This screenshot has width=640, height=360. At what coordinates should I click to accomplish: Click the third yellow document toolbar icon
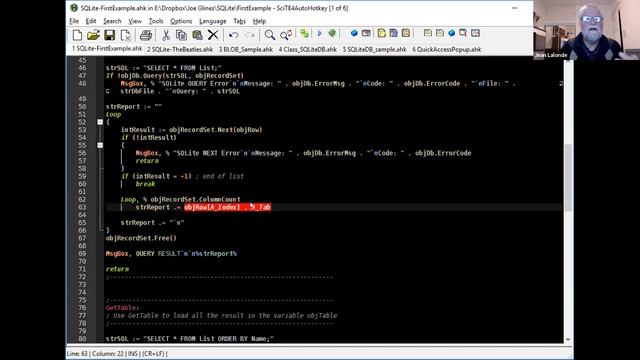click(x=406, y=33)
